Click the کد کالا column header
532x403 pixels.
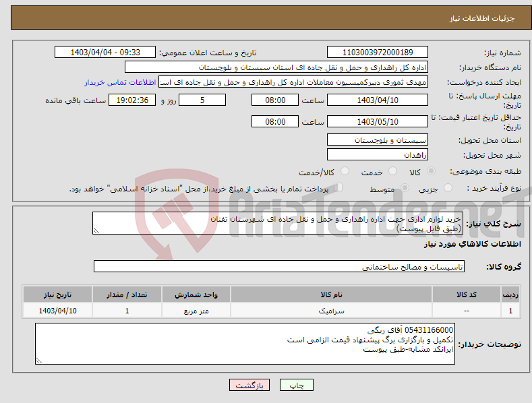pyautogui.click(x=467, y=294)
